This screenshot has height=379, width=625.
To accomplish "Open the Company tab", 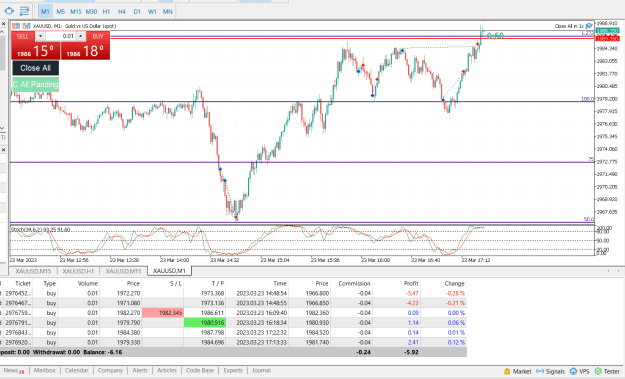I will click(x=110, y=371).
